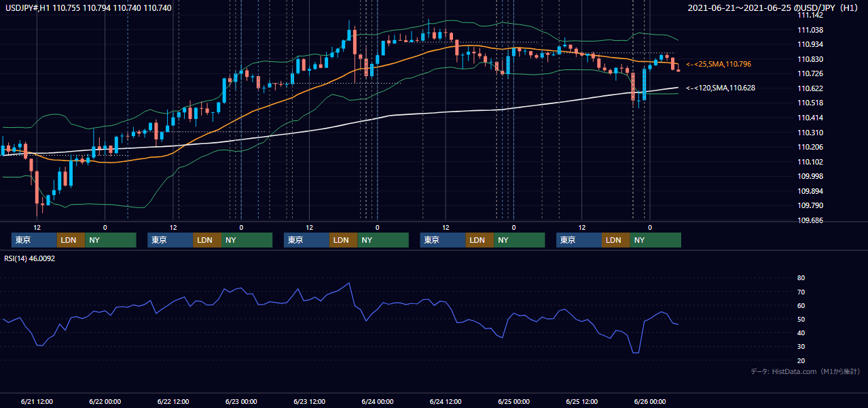868x408 pixels.
Task: Click the RSI 70 level label
Action: [x=801, y=292]
